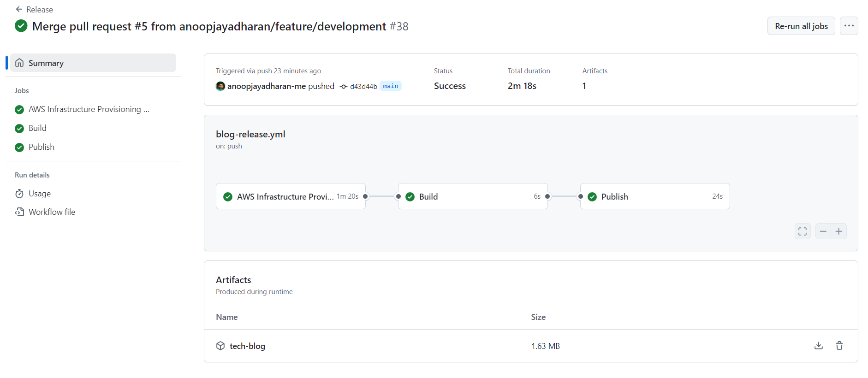Select the Summary sidebar item

pyautogui.click(x=93, y=63)
